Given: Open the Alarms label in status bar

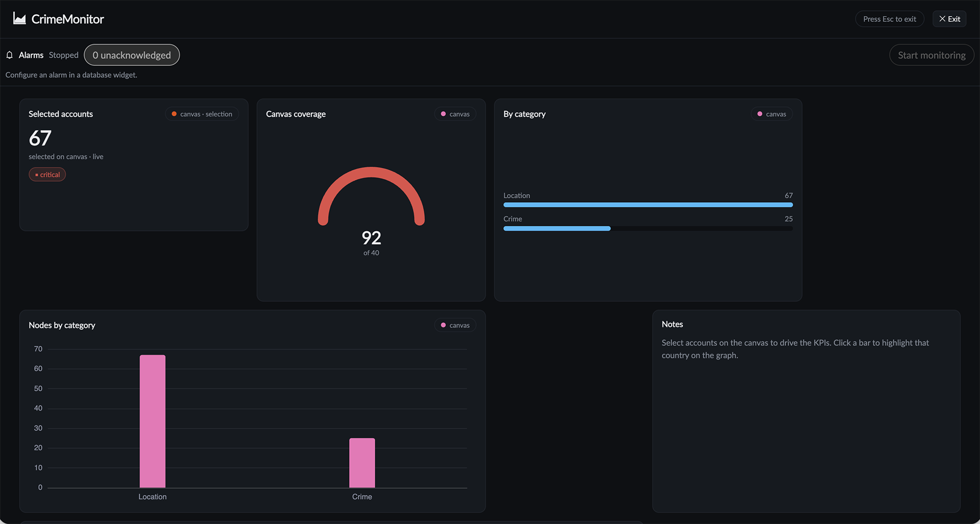Looking at the screenshot, I should point(31,55).
